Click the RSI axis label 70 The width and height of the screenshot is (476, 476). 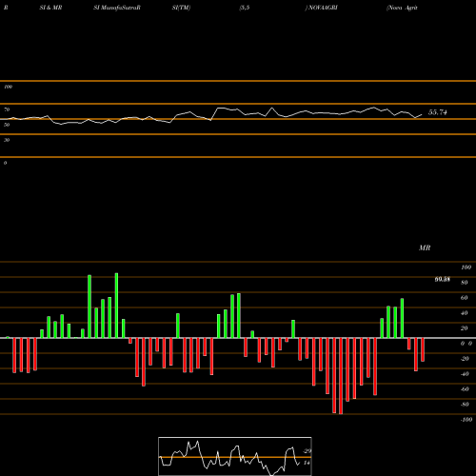pos(7,109)
